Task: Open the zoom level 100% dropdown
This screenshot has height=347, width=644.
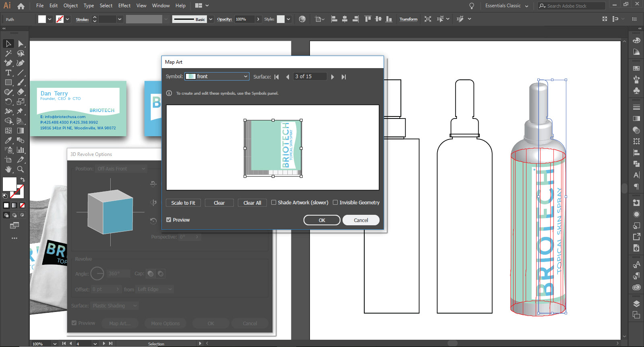Action: click(55, 344)
